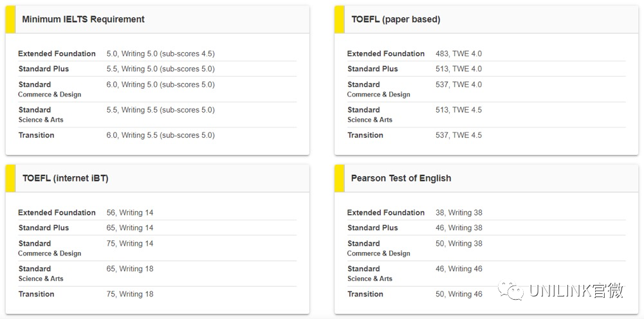Select '537, TWE 4.0' value
The height and width of the screenshot is (319, 644).
(x=459, y=85)
